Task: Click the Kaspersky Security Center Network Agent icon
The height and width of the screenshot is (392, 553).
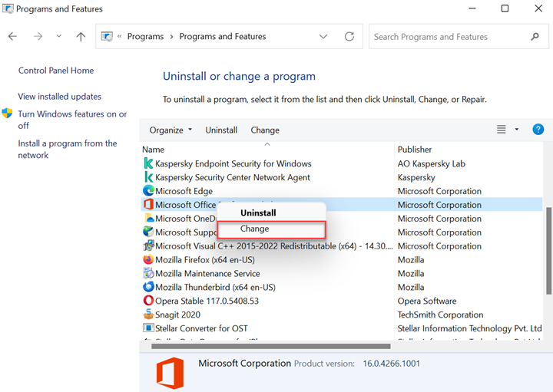Action: [x=148, y=177]
